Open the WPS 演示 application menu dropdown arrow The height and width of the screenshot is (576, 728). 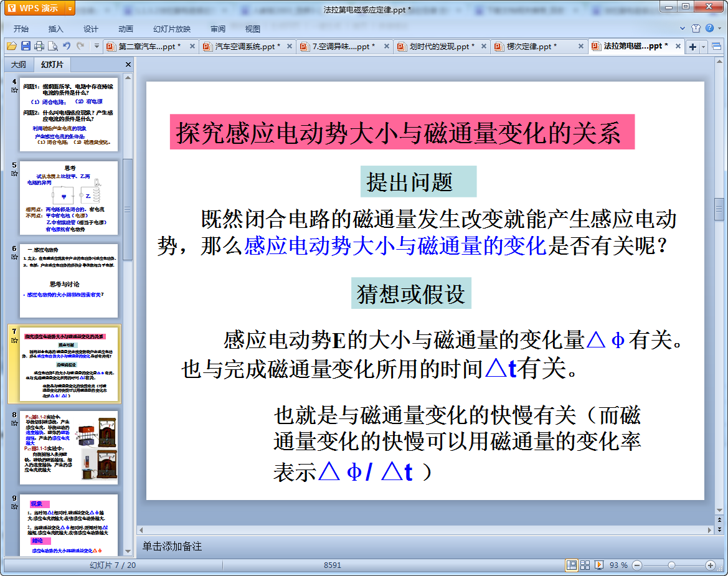coord(70,8)
